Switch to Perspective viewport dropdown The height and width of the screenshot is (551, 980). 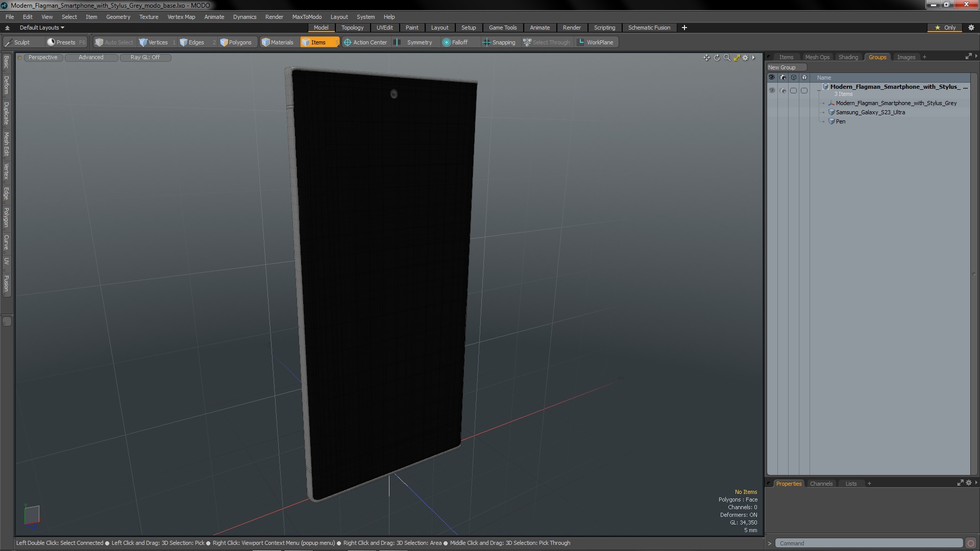(x=42, y=57)
